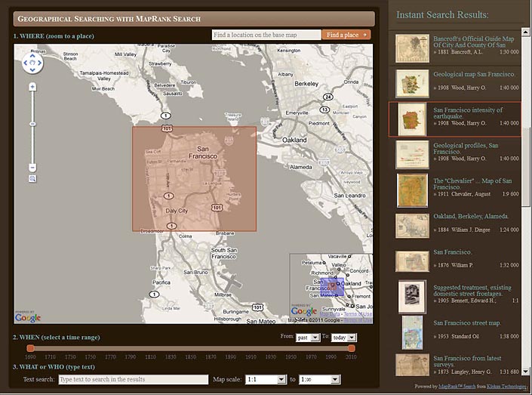Click the results scrollbar up arrow

pyautogui.click(x=525, y=32)
